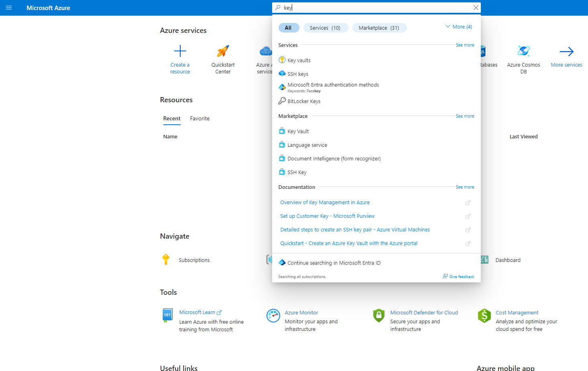588x371 pixels.
Task: Click the Create a resource label
Action: tap(180, 68)
